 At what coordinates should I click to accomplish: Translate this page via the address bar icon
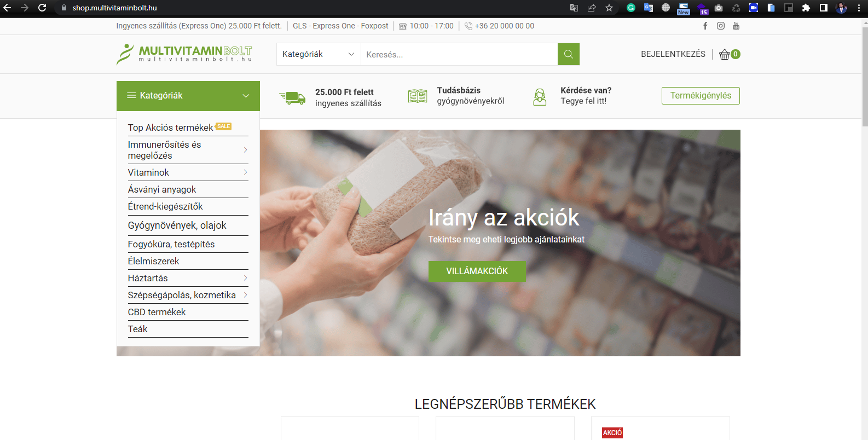click(x=574, y=8)
